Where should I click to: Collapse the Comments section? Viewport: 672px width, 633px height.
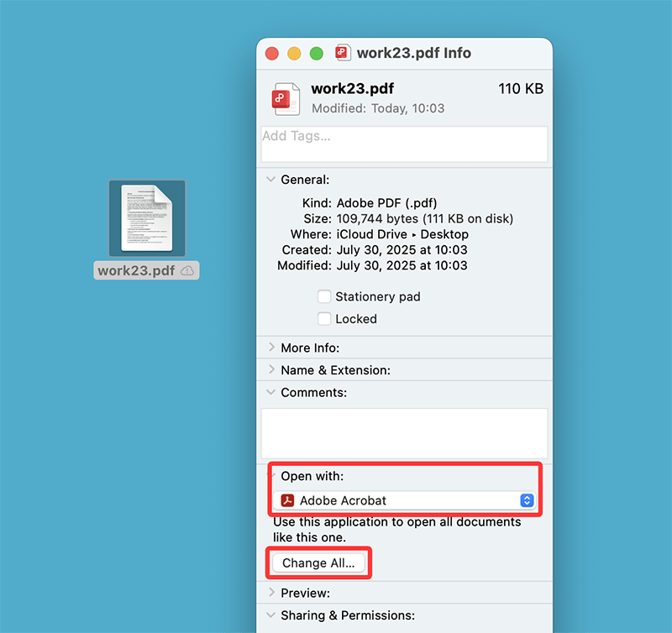270,392
